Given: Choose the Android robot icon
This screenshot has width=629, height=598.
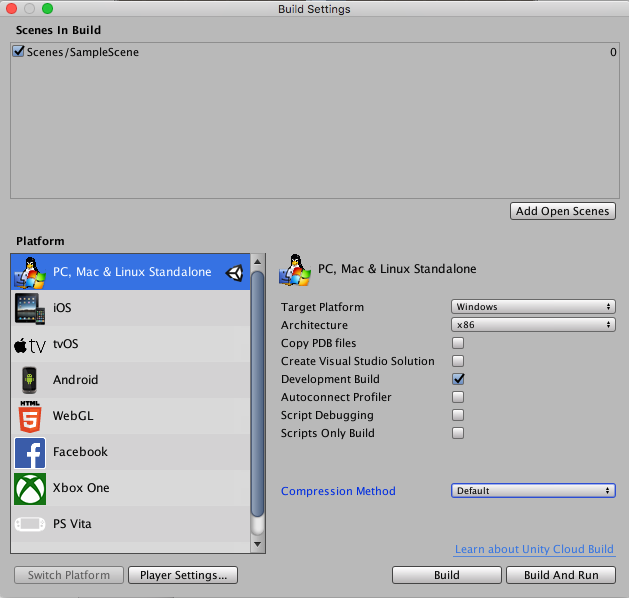Looking at the screenshot, I should pos(30,380).
